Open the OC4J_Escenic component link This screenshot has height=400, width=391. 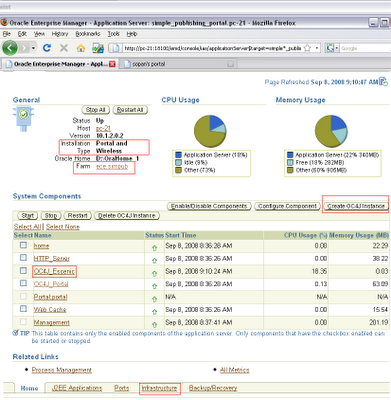click(54, 271)
